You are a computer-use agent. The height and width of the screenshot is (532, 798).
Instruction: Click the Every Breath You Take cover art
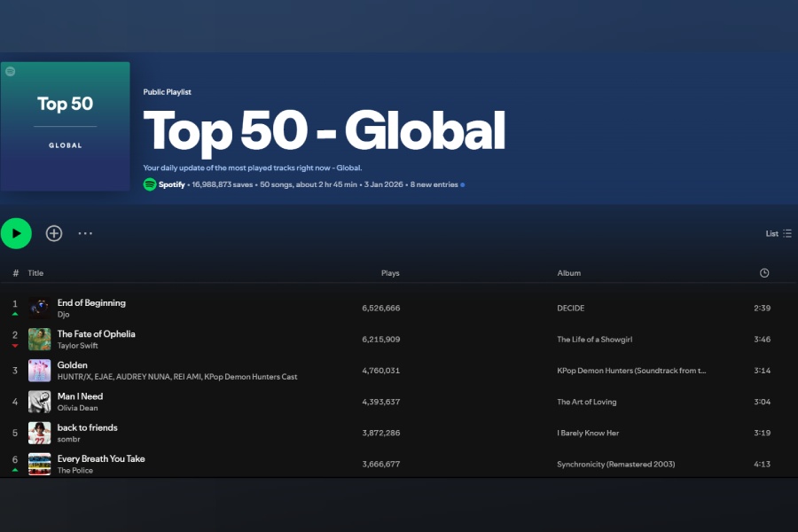[x=39, y=464]
